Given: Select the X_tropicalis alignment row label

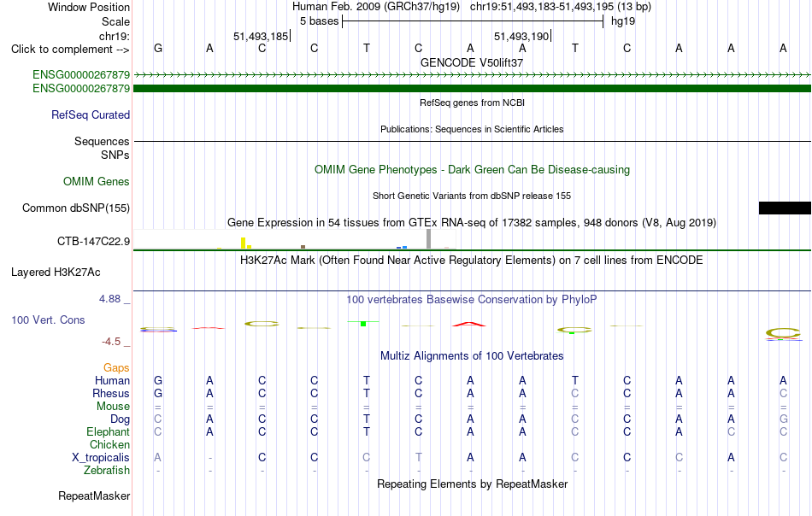Looking at the screenshot, I should point(101,458).
